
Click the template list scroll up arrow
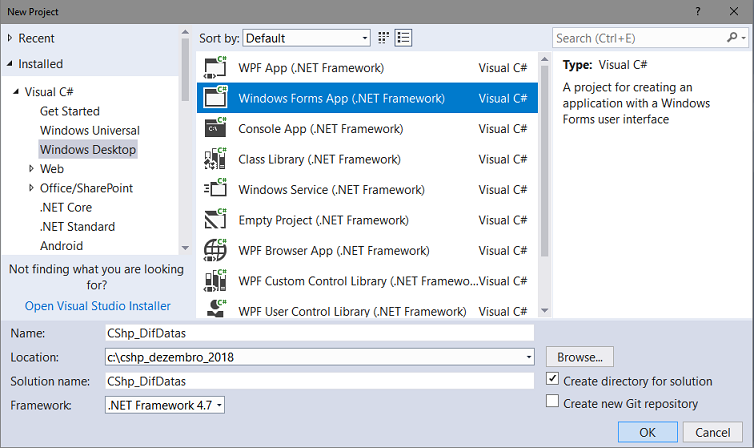pyautogui.click(x=544, y=59)
